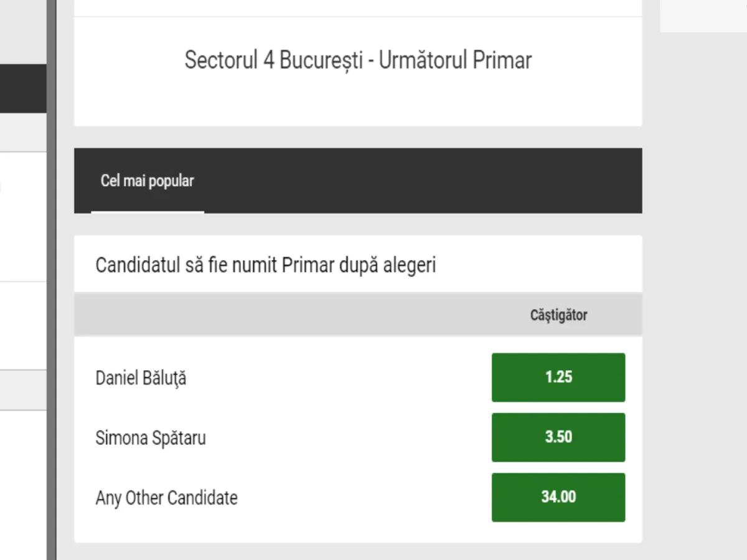Screen dimensions: 747x560
Task: Click the white underline beneath Cel mai popular
Action: 148,212
